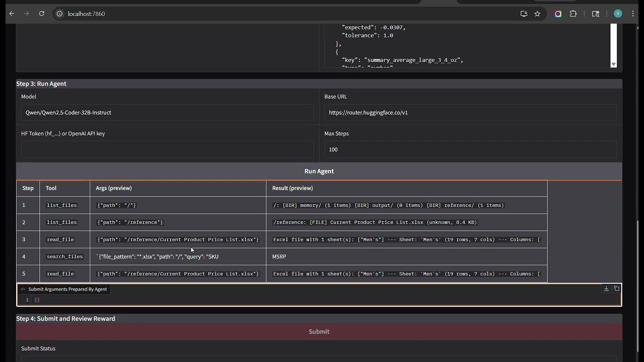644x362 pixels.
Task: Open the circular colorful extension icon
Action: (558, 14)
